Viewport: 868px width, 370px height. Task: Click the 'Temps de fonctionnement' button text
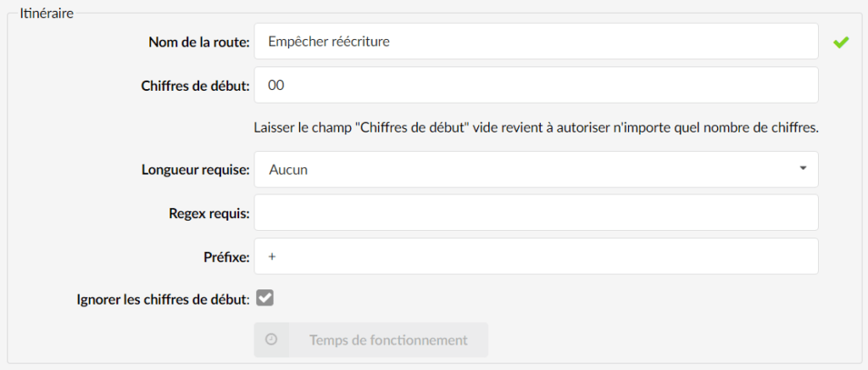click(x=388, y=339)
